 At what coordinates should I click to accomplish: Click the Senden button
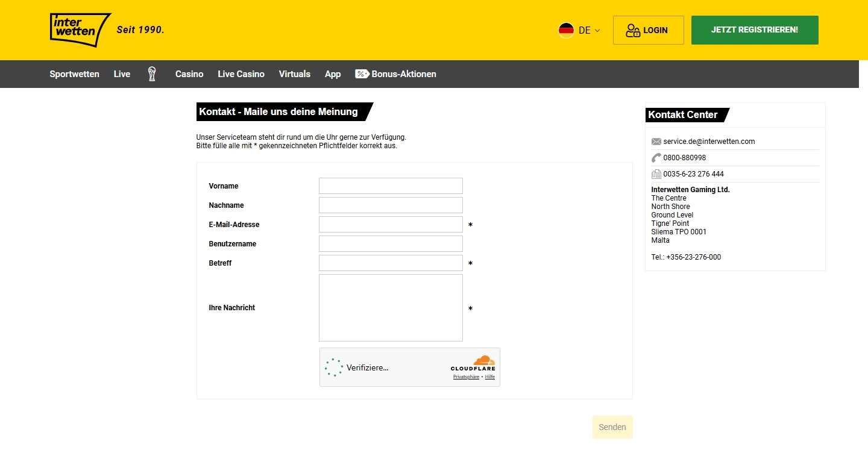pyautogui.click(x=612, y=427)
